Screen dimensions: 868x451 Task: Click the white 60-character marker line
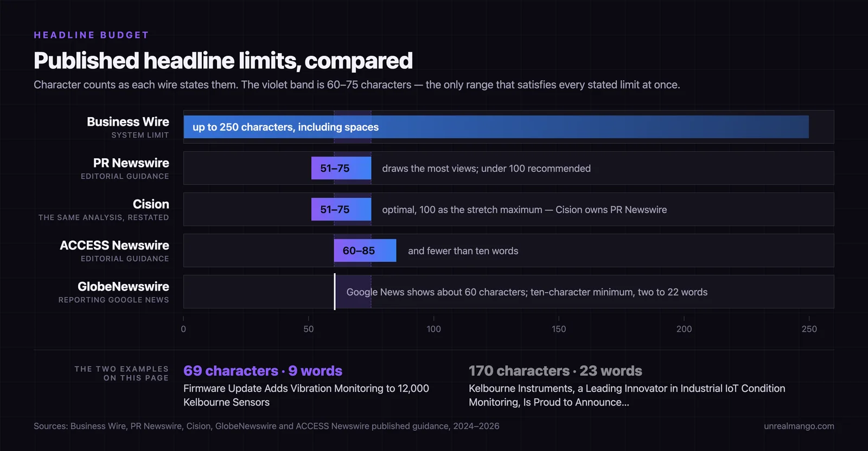(334, 292)
